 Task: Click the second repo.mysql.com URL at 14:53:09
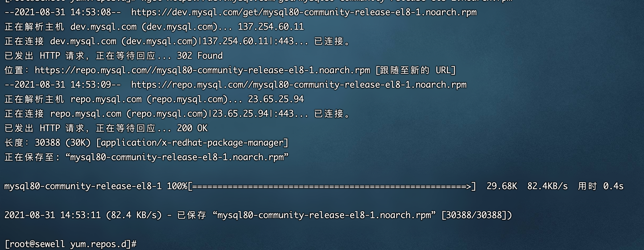pyautogui.click(x=299, y=85)
